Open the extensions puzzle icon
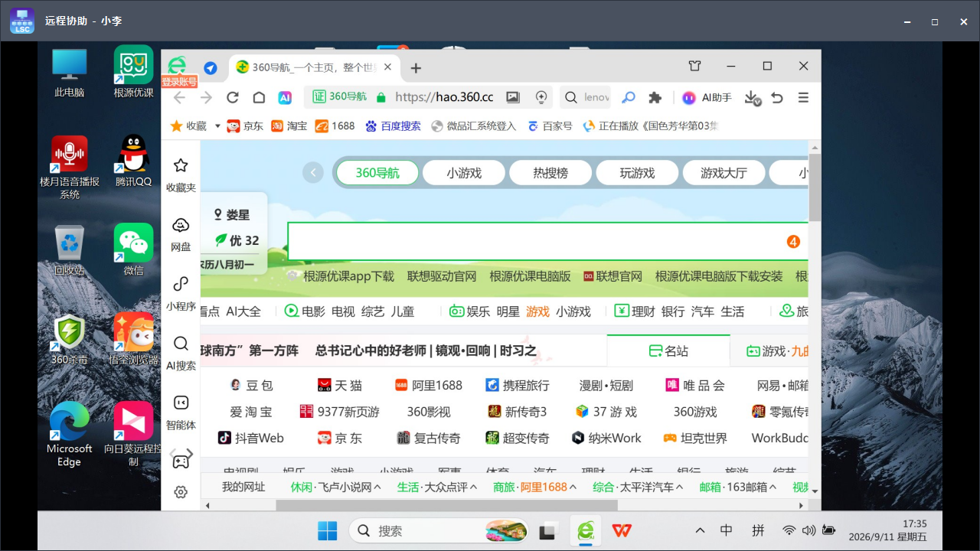 (x=655, y=97)
